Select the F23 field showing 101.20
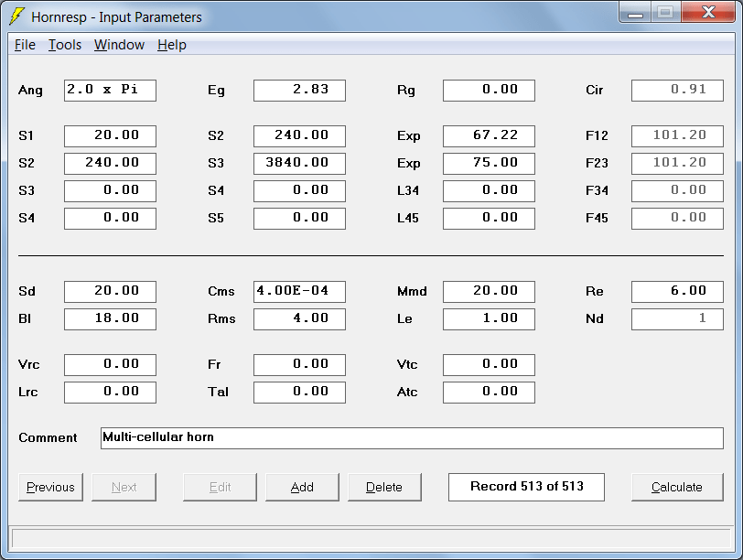 [677, 164]
